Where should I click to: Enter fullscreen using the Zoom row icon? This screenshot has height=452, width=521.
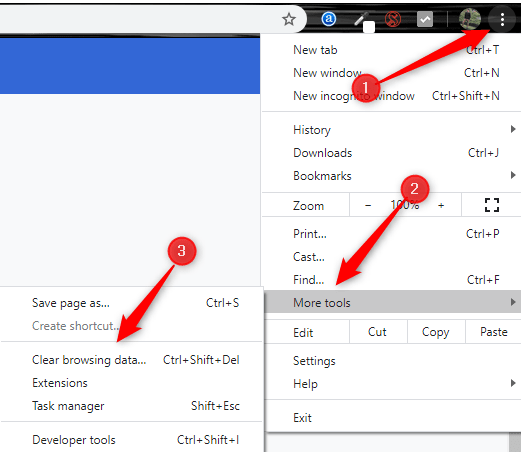[x=492, y=205]
